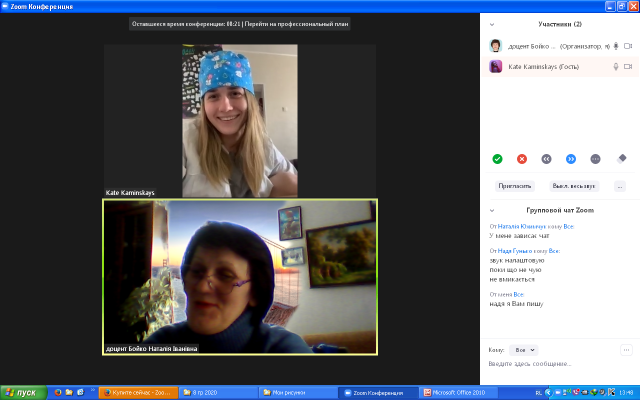The height and width of the screenshot is (400, 640).
Task: Collapse the Групповой чат Zoom chevron
Action: 492,211
